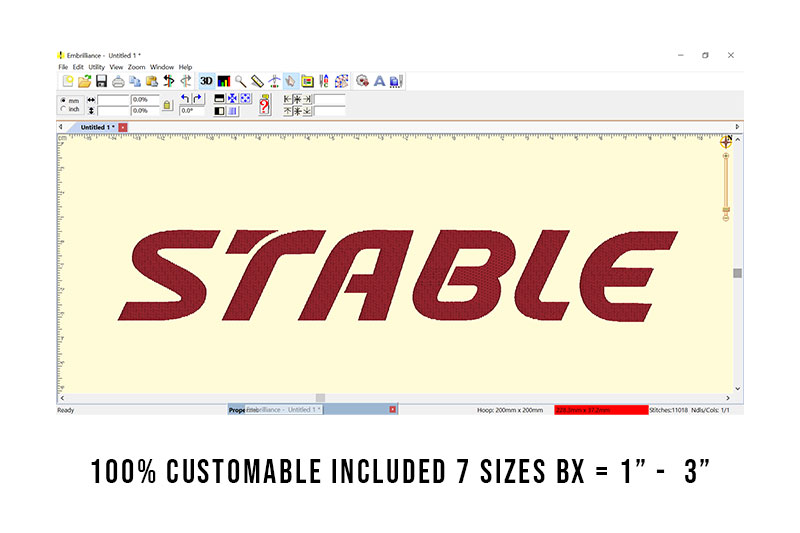Click the scroll down arrow

pos(737,389)
